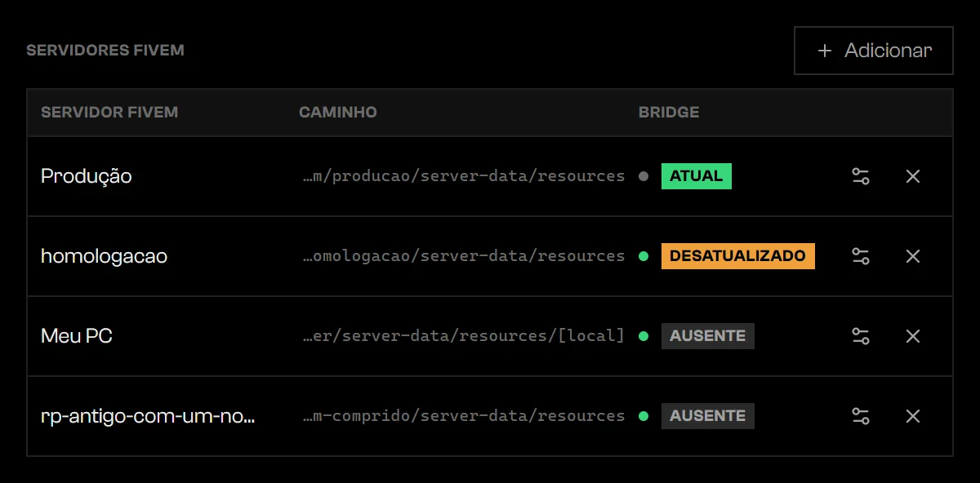Open settings sliders icon for Produção
Image resolution: width=980 pixels, height=483 pixels.
[x=861, y=176]
